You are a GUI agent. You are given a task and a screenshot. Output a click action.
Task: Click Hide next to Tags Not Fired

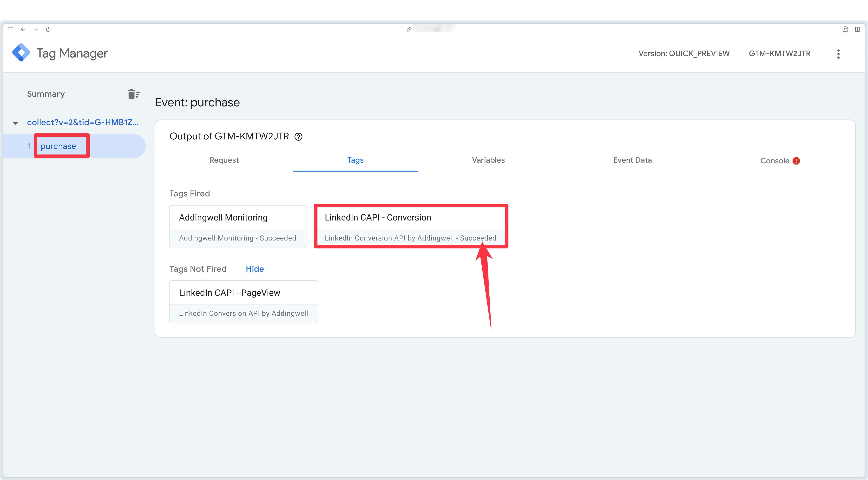(255, 269)
